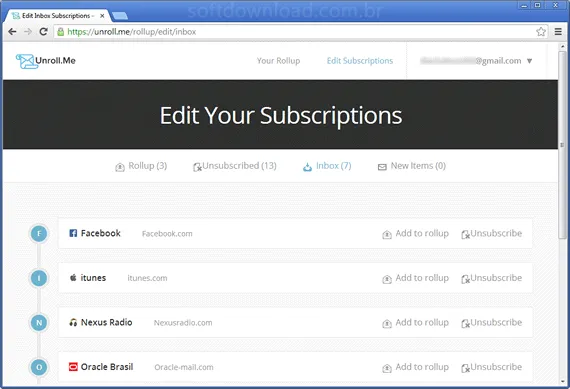Click the address bar URL
The height and width of the screenshot is (389, 570).
(132, 32)
